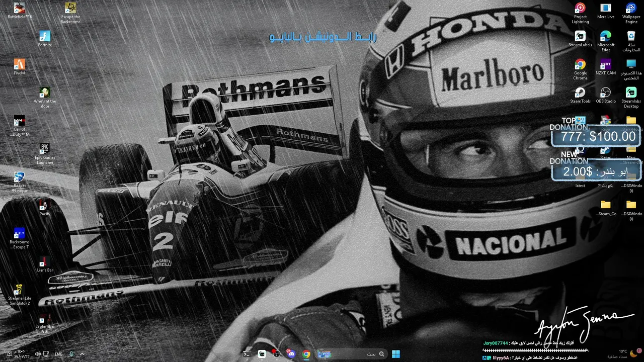Open Discord from the taskbar
This screenshot has height=362, width=644.
pos(291,354)
